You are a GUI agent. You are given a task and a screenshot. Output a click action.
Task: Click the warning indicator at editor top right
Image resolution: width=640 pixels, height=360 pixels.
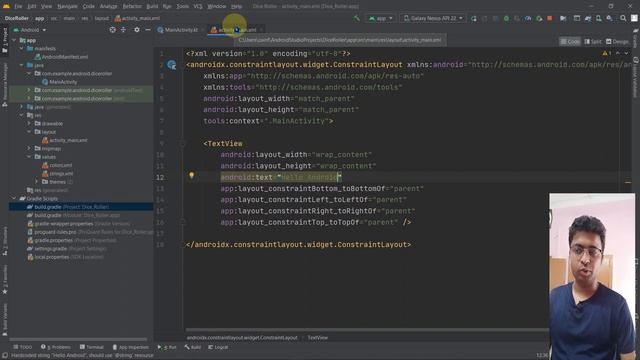(x=607, y=53)
